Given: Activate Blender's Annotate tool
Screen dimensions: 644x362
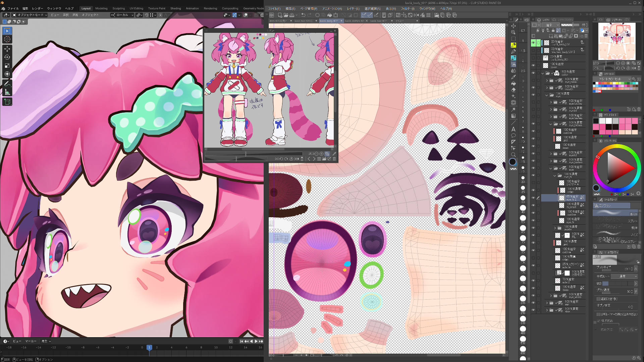Looking at the screenshot, I should 7,84.
